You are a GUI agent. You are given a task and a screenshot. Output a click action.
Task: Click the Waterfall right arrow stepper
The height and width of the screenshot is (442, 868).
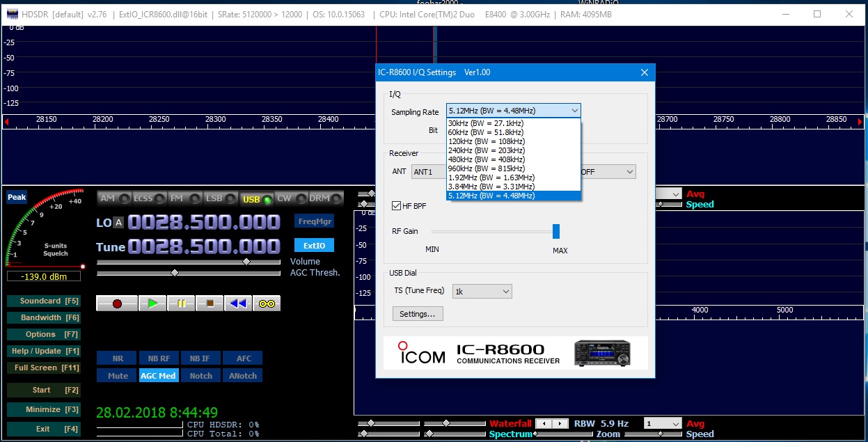coord(560,423)
